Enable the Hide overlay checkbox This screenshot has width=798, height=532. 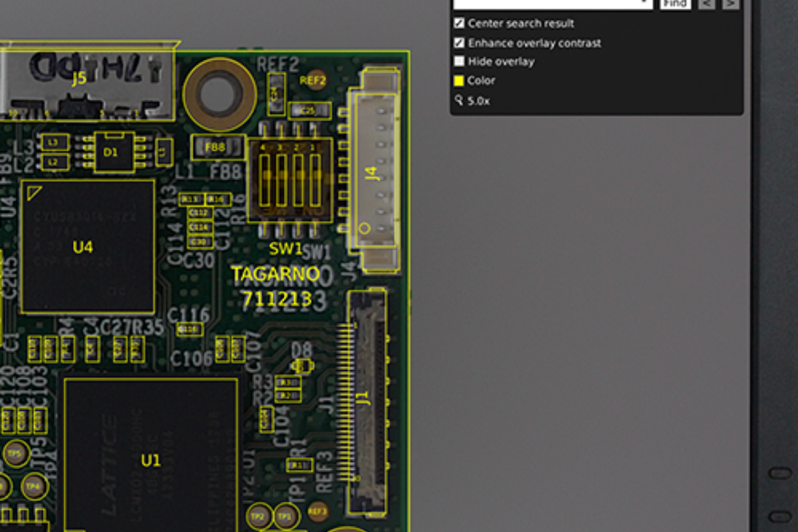click(x=460, y=61)
